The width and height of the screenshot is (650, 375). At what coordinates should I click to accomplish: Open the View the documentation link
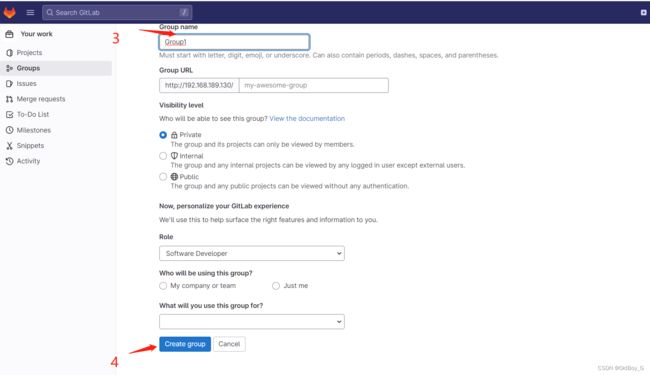tap(307, 119)
